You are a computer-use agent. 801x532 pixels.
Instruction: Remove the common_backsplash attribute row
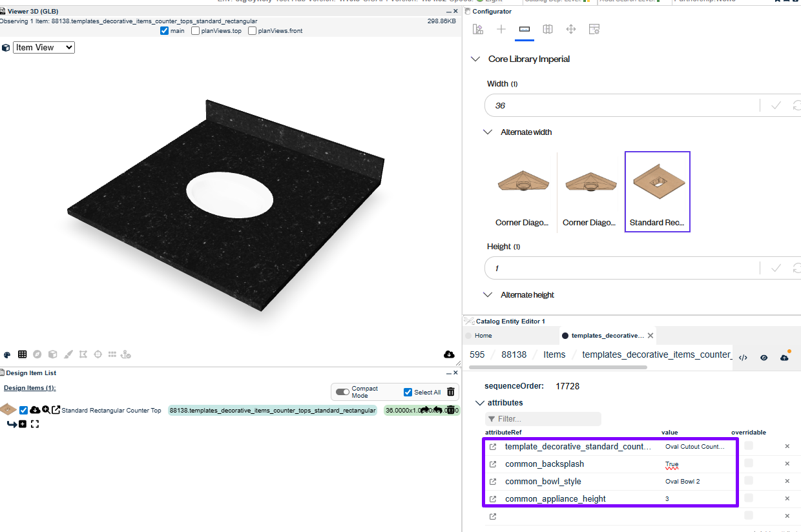pos(787,464)
